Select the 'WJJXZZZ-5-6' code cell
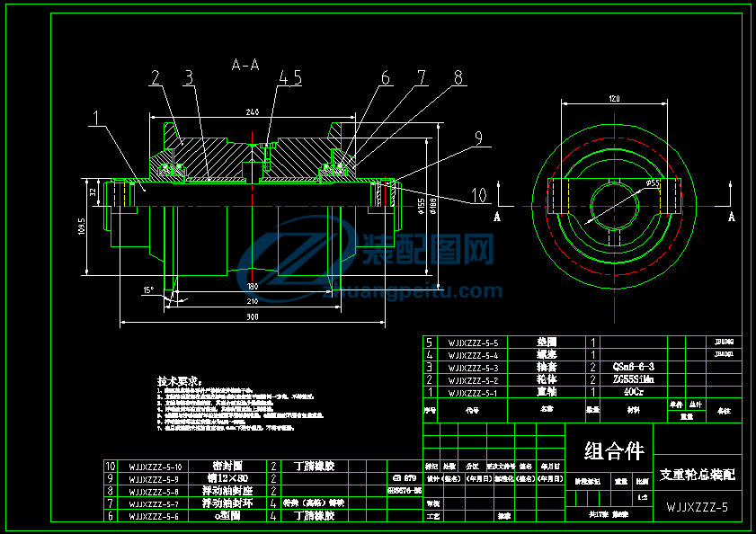 154,517
